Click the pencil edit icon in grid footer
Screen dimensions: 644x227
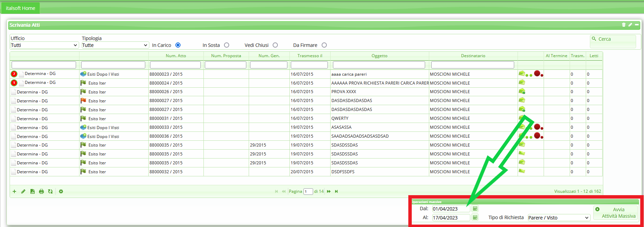click(23, 191)
